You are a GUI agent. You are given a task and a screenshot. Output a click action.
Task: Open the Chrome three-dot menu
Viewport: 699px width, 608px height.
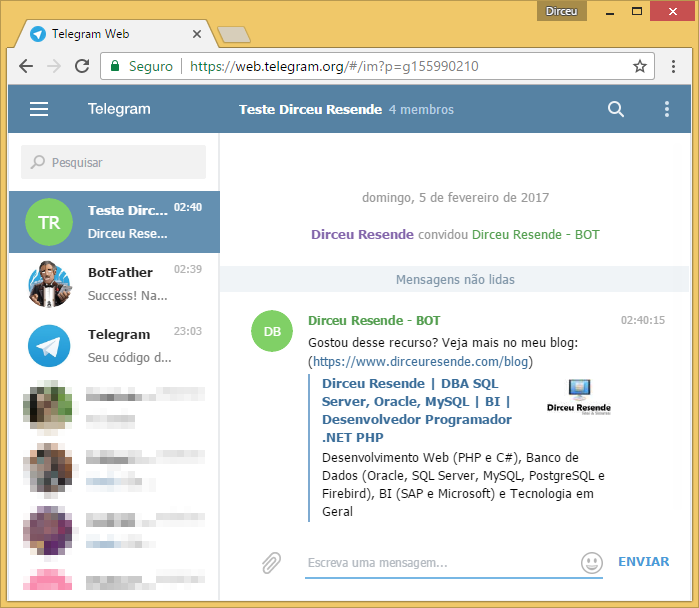coord(673,66)
